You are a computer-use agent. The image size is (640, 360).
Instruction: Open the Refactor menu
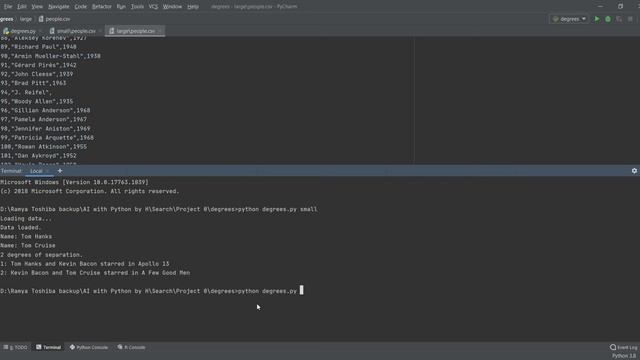click(102, 7)
